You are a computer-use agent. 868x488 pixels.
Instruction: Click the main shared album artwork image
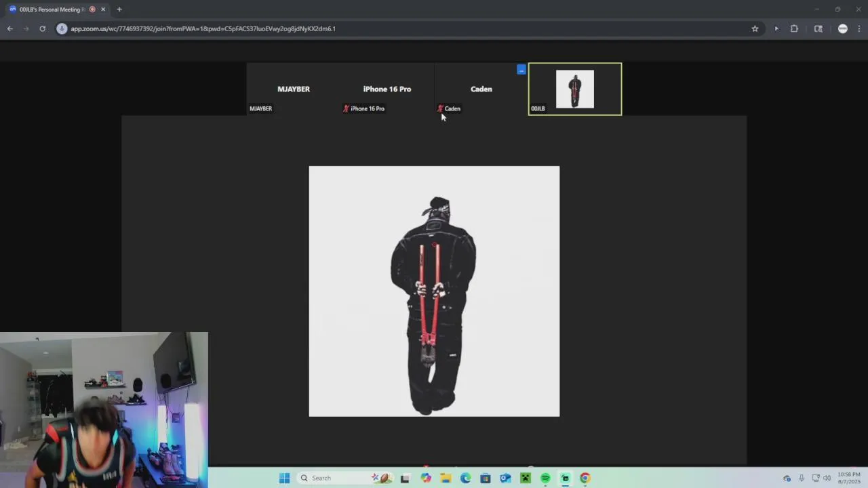coord(434,291)
